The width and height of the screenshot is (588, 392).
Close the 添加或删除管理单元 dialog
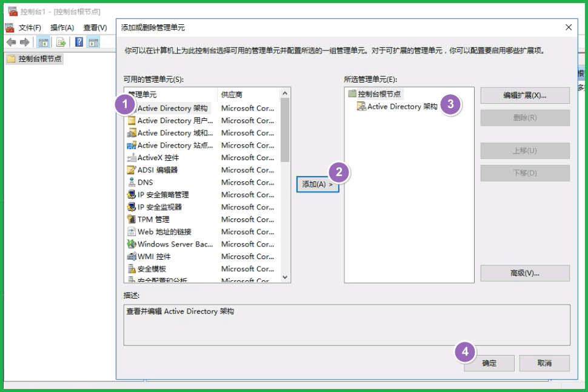pyautogui.click(x=569, y=27)
